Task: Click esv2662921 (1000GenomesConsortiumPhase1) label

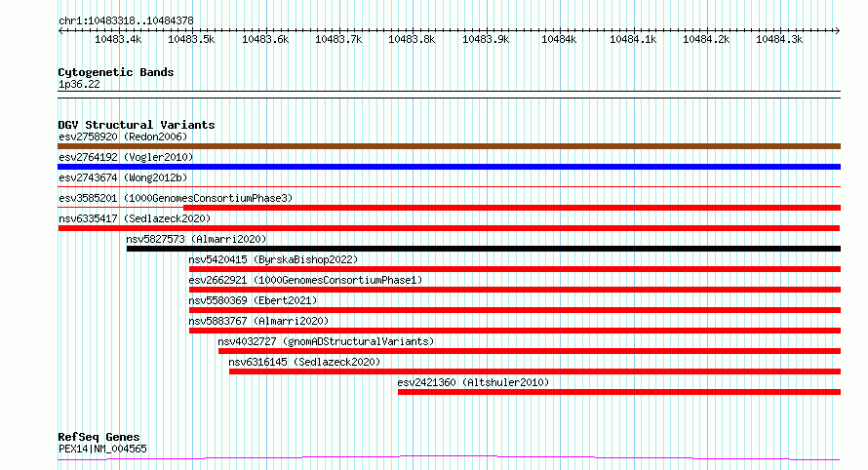Action: pos(305,280)
